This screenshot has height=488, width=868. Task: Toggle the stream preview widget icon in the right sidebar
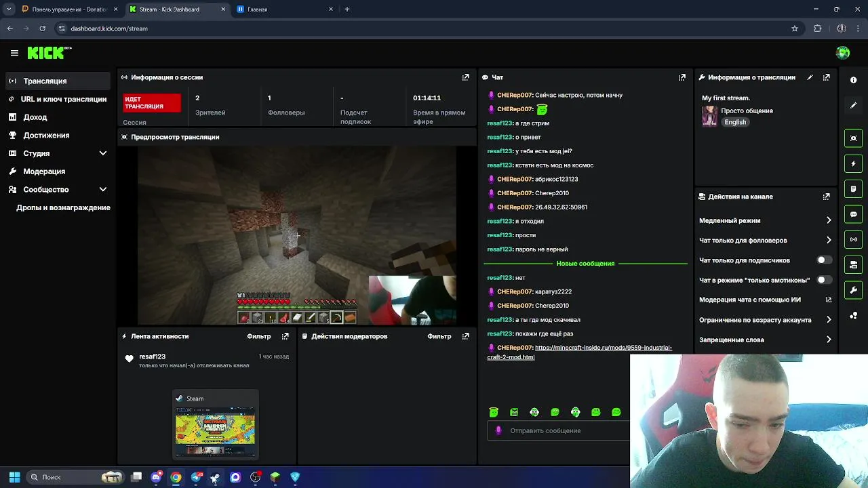pyautogui.click(x=853, y=138)
